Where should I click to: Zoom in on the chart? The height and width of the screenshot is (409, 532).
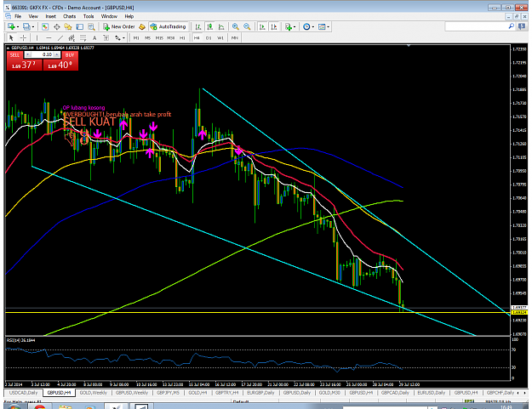(x=236, y=26)
